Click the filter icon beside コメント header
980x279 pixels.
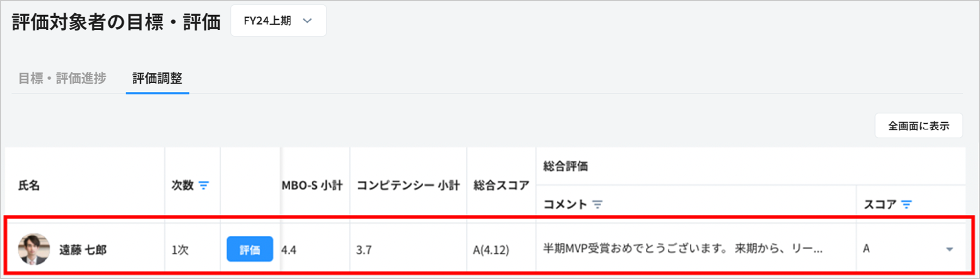598,204
